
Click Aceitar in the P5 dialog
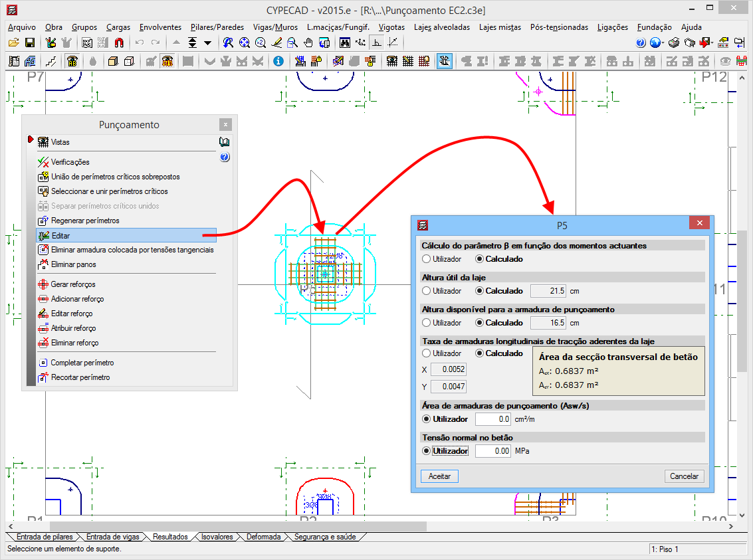point(439,476)
